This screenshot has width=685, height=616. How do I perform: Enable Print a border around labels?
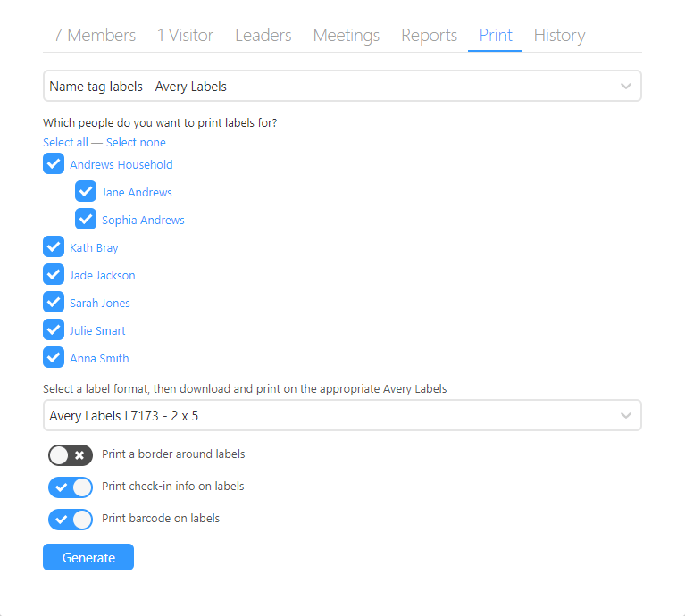click(71, 455)
